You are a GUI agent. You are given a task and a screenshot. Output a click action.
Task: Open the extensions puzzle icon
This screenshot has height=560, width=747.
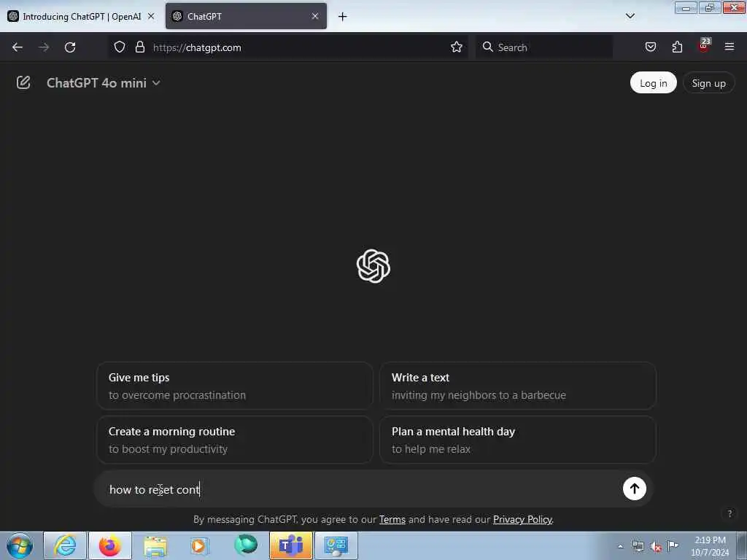pyautogui.click(x=677, y=47)
